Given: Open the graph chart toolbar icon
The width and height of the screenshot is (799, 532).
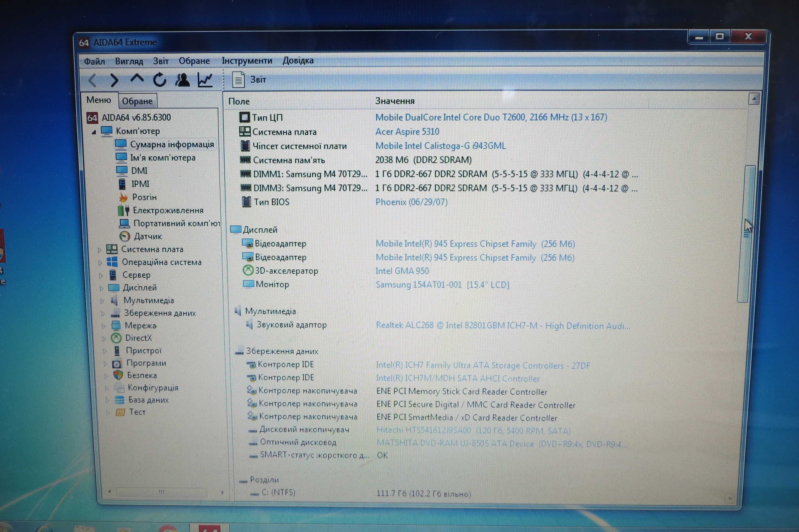Looking at the screenshot, I should pyautogui.click(x=205, y=80).
